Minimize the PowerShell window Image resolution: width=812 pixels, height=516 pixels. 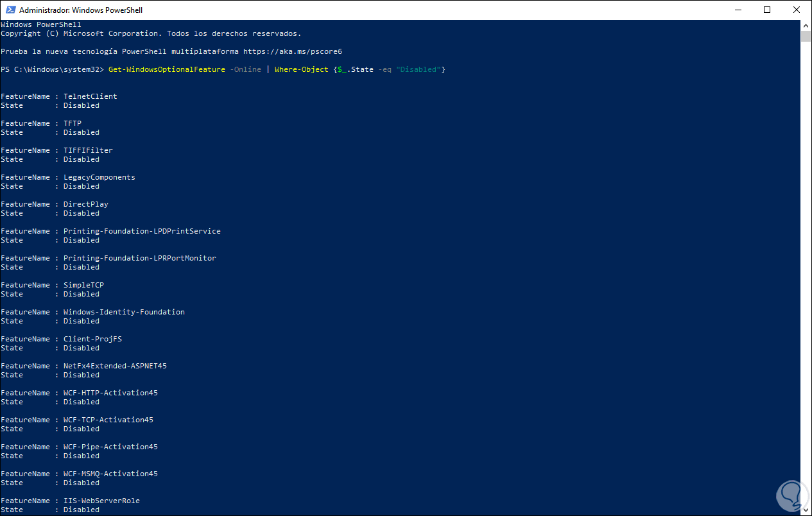[x=738, y=10]
